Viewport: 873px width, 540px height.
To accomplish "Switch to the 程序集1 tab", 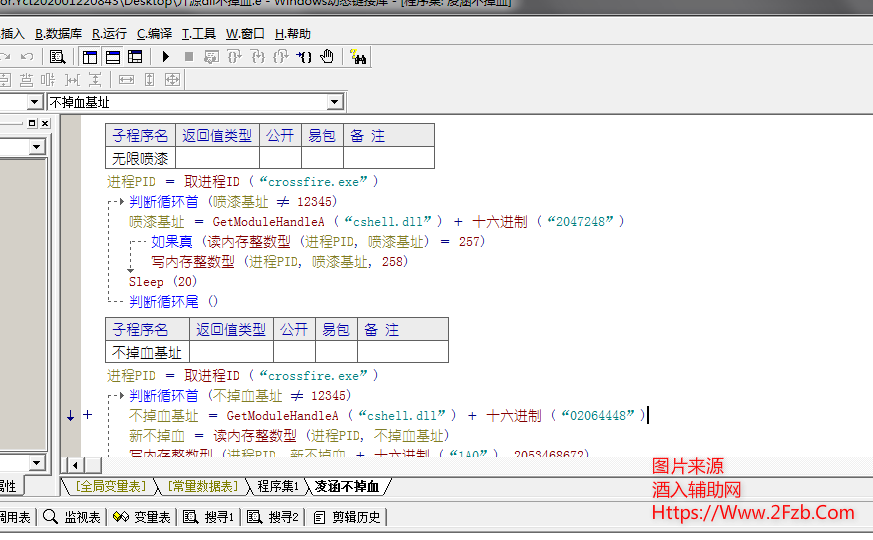I will [277, 487].
